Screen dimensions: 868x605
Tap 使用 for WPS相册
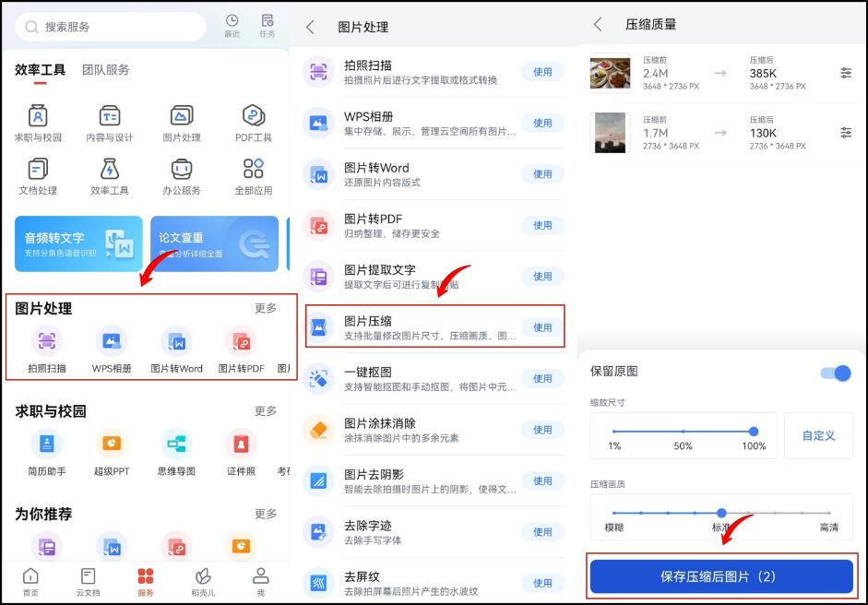click(x=542, y=123)
